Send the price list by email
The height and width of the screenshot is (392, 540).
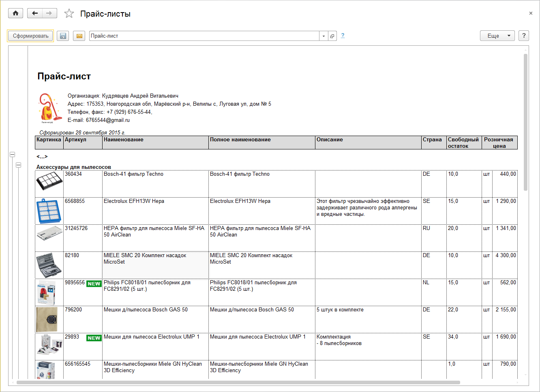click(x=79, y=36)
